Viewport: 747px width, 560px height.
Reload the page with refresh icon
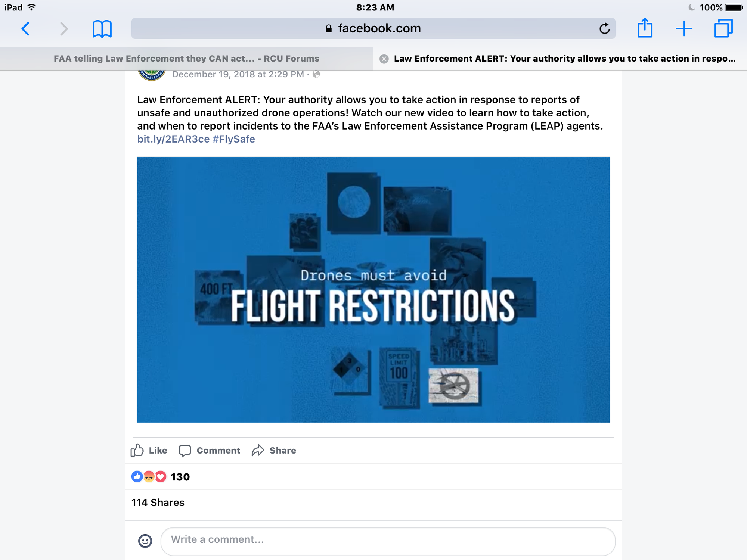[604, 28]
